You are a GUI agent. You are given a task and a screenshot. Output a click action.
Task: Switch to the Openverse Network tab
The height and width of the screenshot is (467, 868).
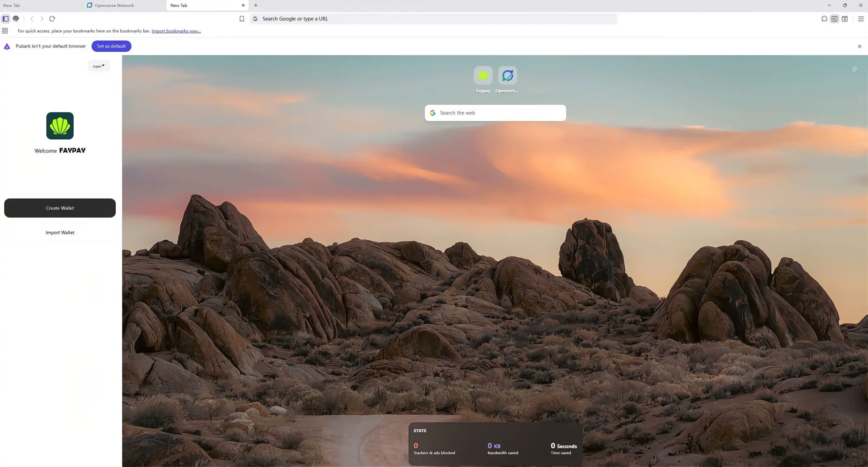click(x=114, y=6)
